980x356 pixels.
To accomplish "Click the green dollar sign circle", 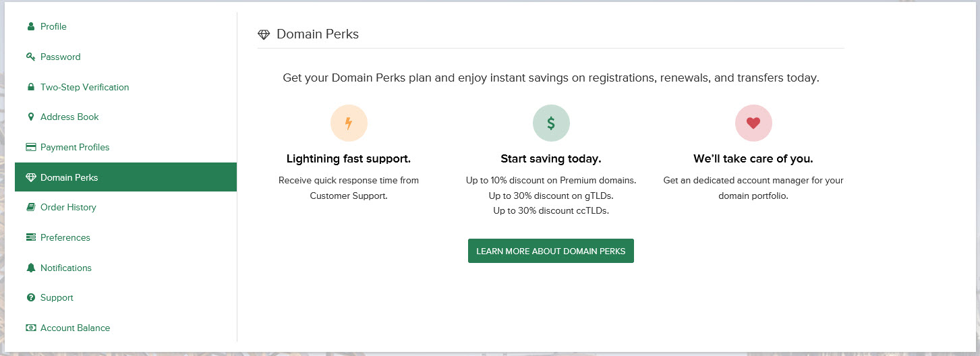I will (551, 123).
